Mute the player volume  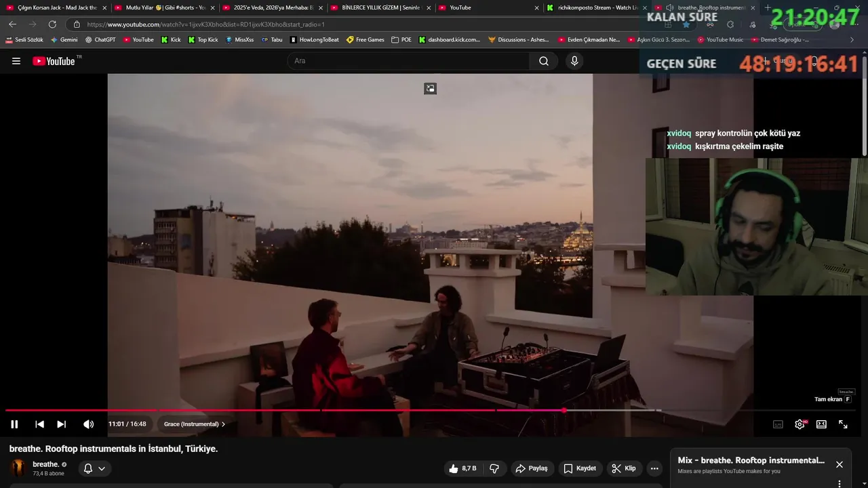(x=88, y=424)
